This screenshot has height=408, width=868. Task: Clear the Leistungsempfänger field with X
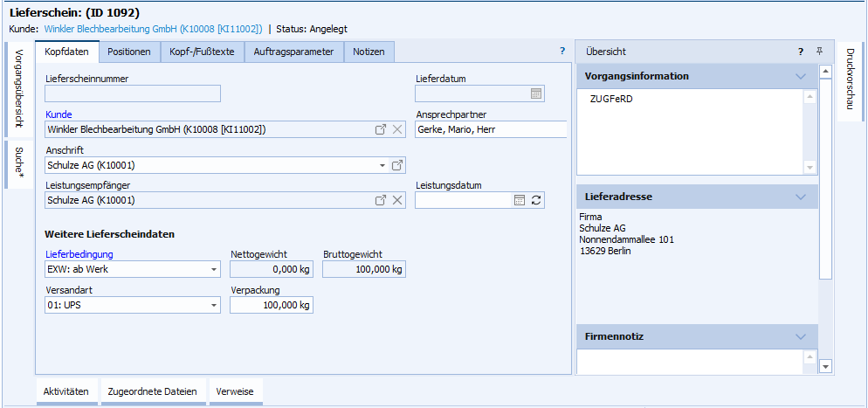[397, 200]
